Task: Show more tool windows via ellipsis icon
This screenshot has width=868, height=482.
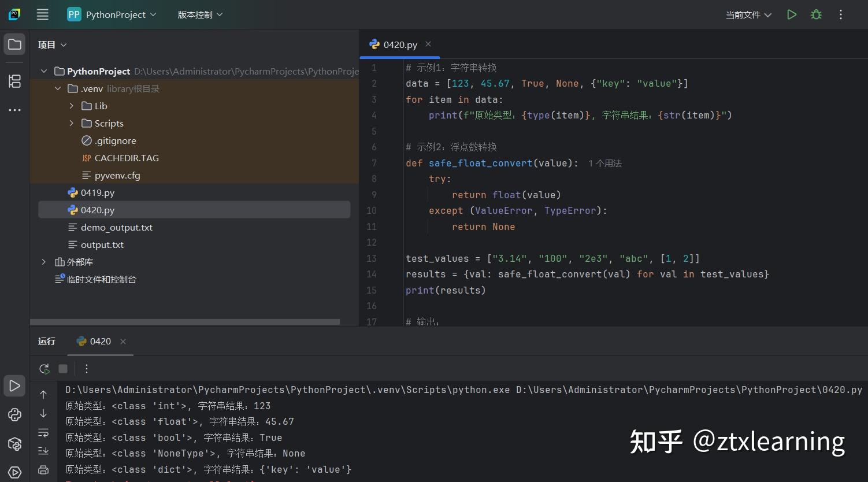Action: (14, 110)
